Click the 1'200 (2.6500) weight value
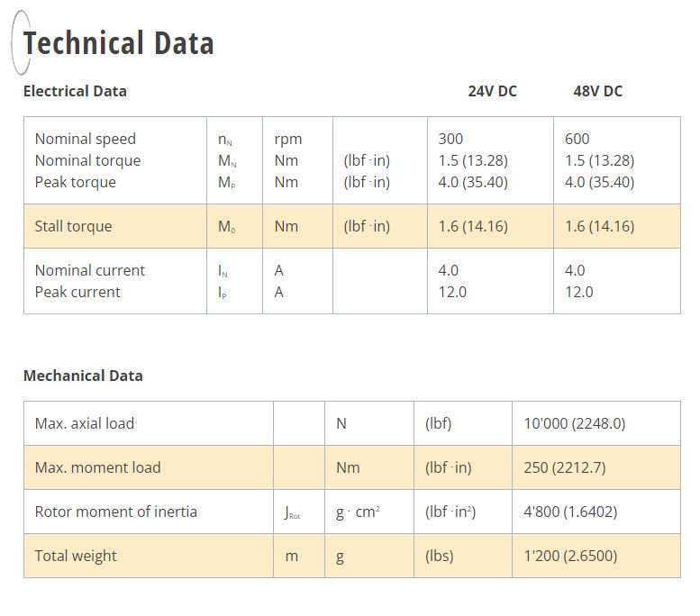The height and width of the screenshot is (616, 700). click(x=570, y=556)
